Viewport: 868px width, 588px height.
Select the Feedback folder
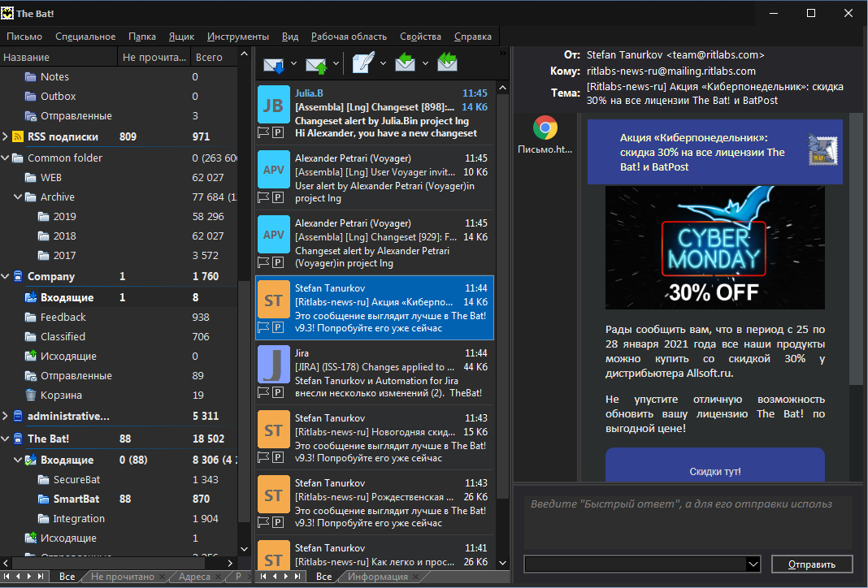(63, 317)
